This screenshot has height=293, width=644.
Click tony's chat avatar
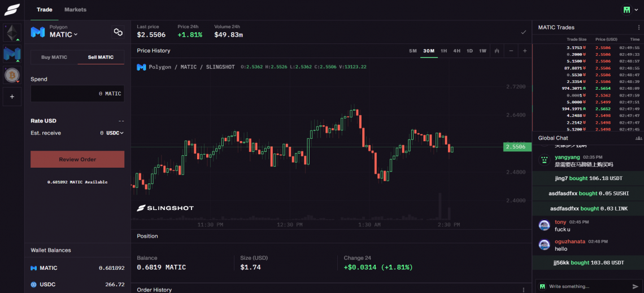click(x=544, y=225)
